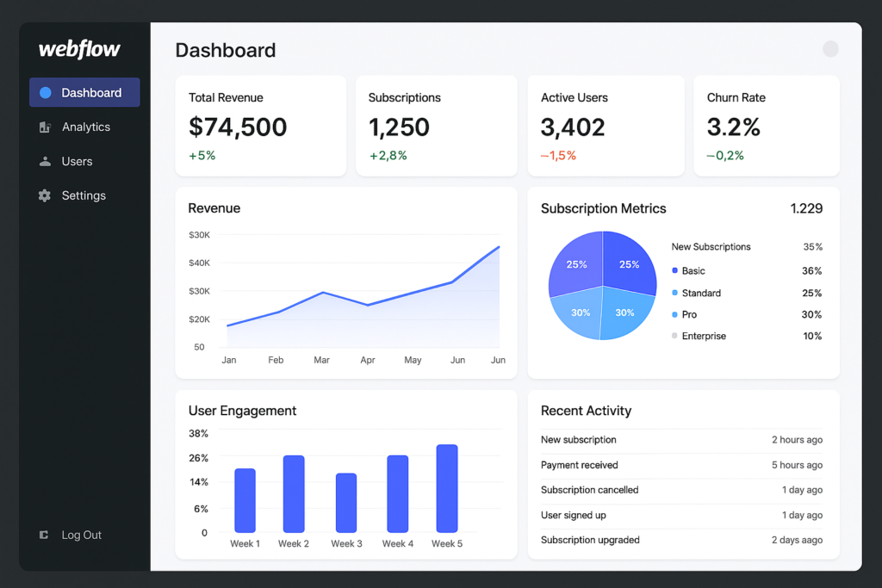
Task: Click the 30% Pro slice of the pie chart
Action: (x=624, y=313)
